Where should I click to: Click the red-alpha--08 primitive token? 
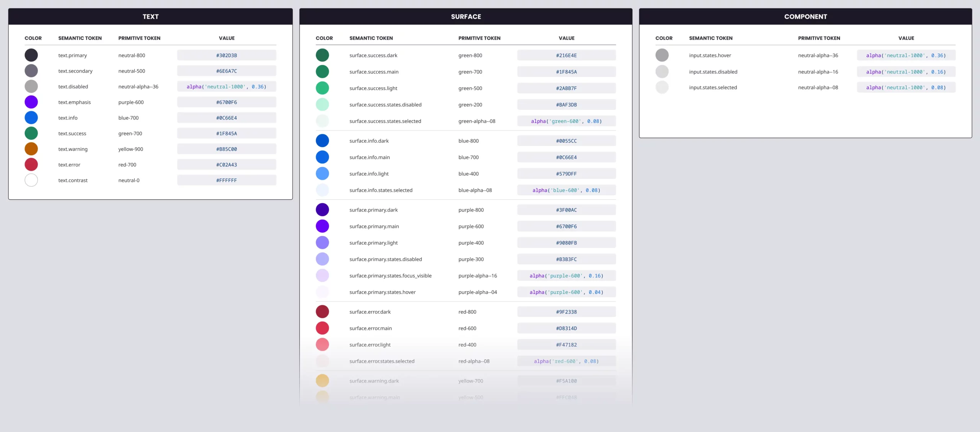tap(474, 361)
